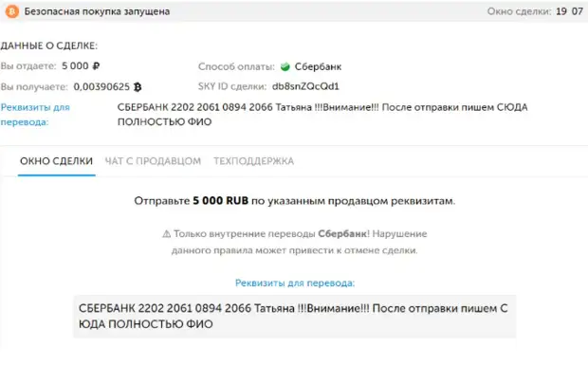Click the gray box with Sberbank transfer details
The width and height of the screenshot is (588, 365).
(295, 317)
